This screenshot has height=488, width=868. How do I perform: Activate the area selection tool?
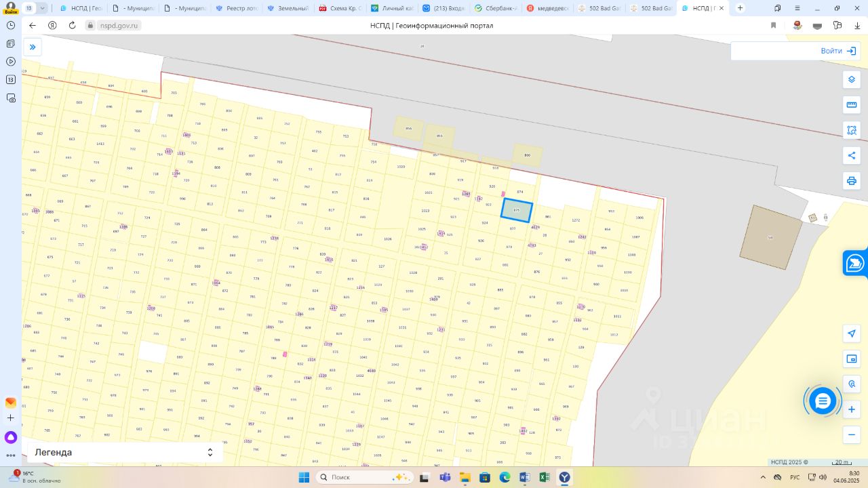pyautogui.click(x=852, y=129)
